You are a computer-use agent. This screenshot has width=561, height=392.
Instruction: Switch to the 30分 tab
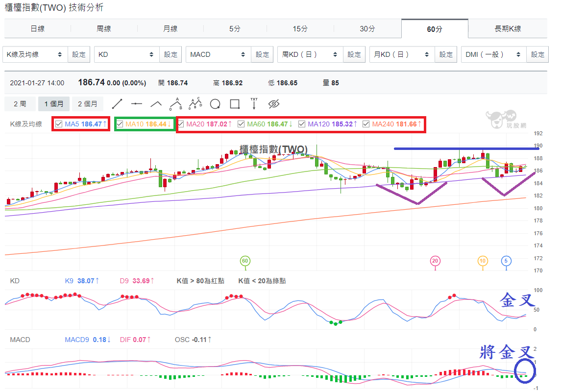pyautogui.click(x=367, y=28)
